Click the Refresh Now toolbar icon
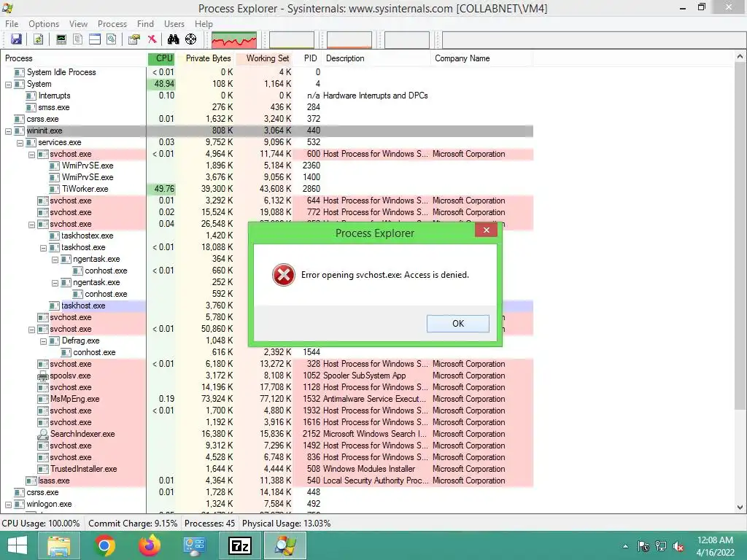 coord(38,39)
